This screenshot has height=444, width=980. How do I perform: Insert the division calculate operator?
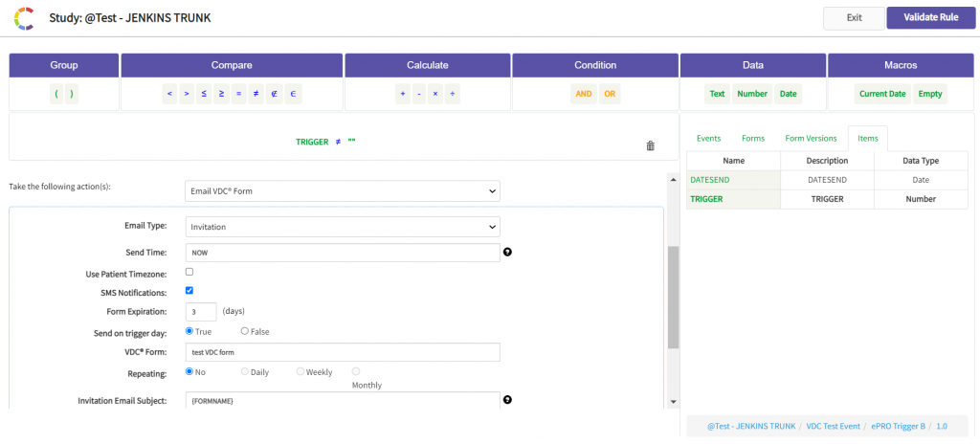pos(453,94)
